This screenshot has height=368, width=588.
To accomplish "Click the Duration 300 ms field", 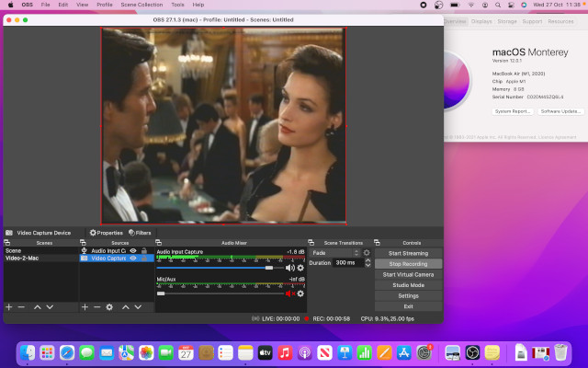I will pos(348,262).
